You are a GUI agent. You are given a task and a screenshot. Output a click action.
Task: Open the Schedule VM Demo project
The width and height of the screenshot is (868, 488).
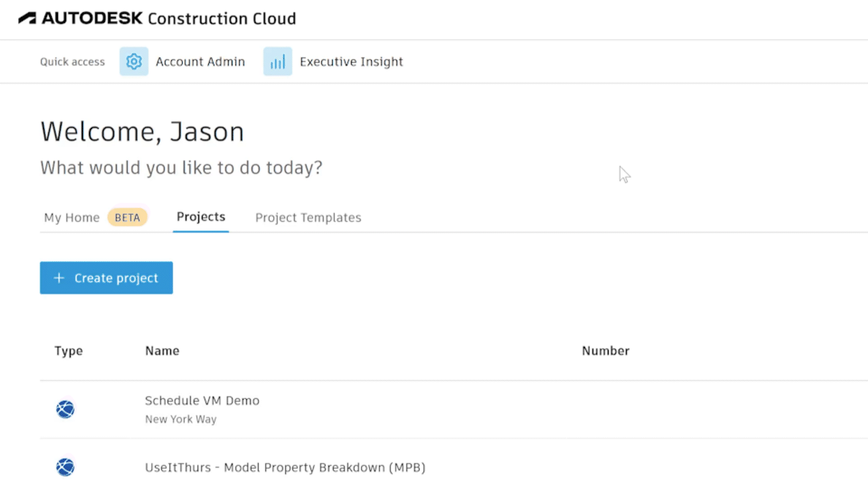click(x=202, y=401)
